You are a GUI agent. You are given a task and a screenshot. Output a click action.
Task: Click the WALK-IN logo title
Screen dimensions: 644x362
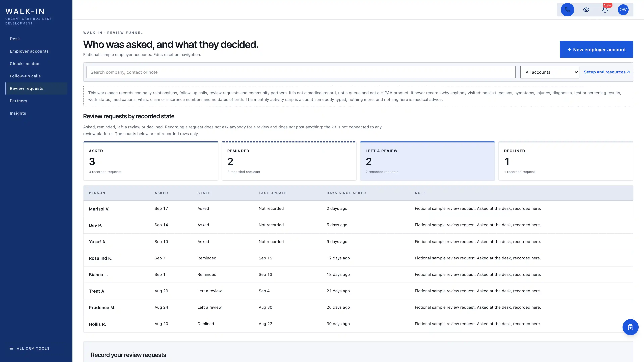click(25, 11)
